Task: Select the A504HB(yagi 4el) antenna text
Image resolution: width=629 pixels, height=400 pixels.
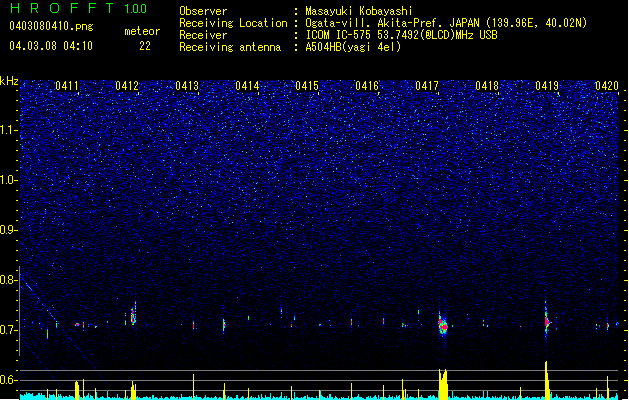Action: point(353,47)
